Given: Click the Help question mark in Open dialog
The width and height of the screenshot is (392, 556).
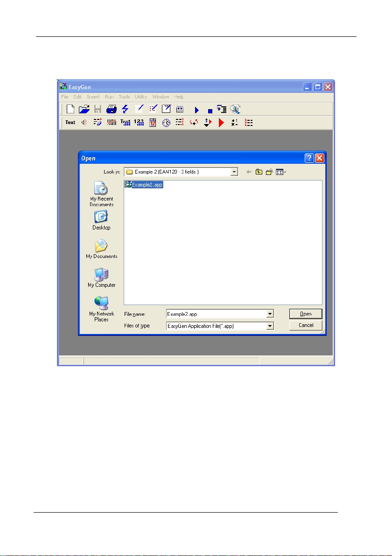Looking at the screenshot, I should pos(309,158).
